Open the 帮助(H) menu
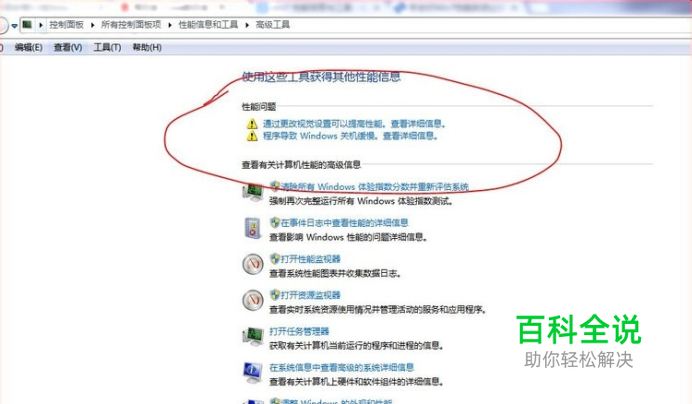Image resolution: width=692 pixels, height=404 pixels. pyautogui.click(x=147, y=47)
